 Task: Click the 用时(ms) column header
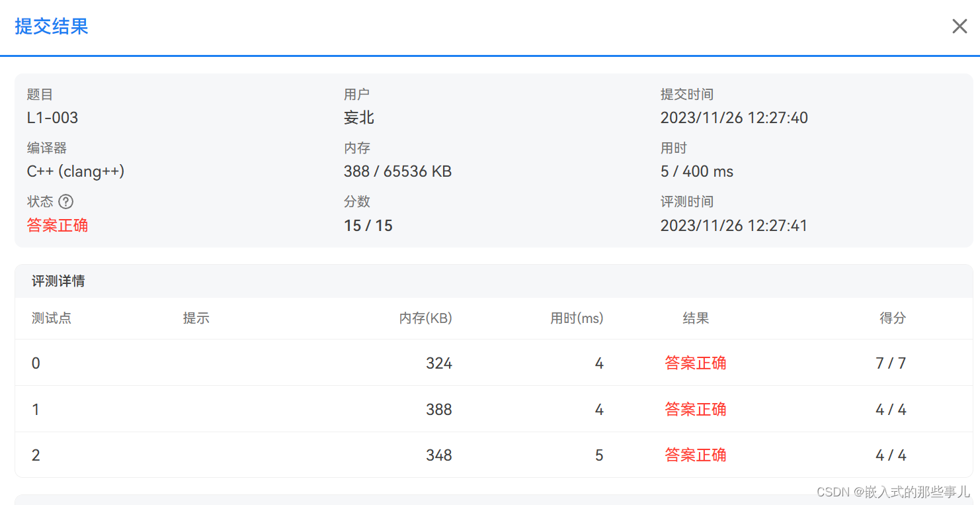point(577,318)
